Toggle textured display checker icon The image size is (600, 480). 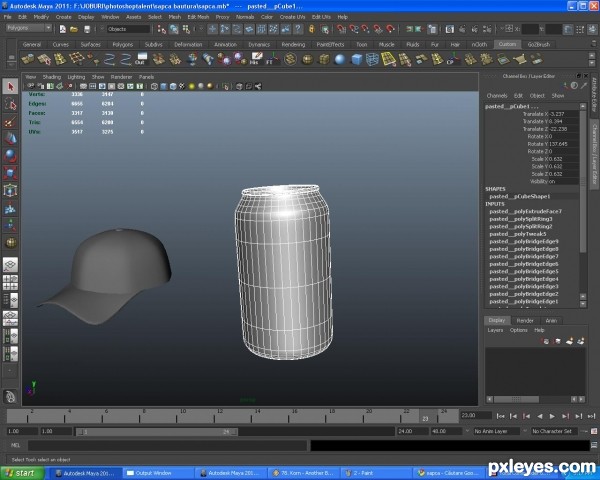coord(182,87)
